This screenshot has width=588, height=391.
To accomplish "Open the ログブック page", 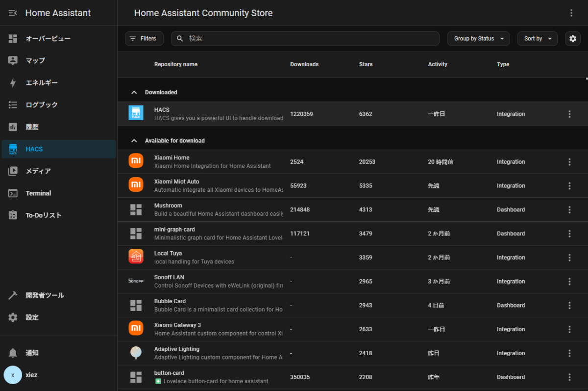I will (59, 104).
